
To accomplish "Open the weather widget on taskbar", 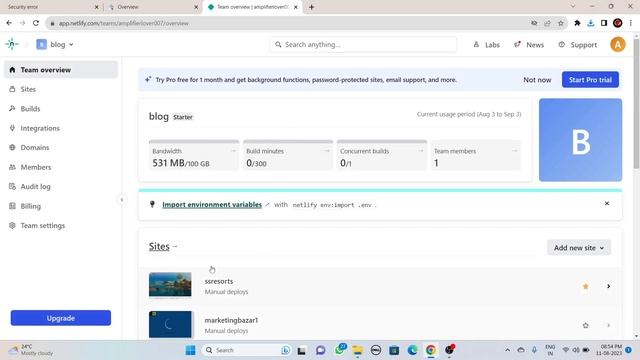I will click(31, 350).
